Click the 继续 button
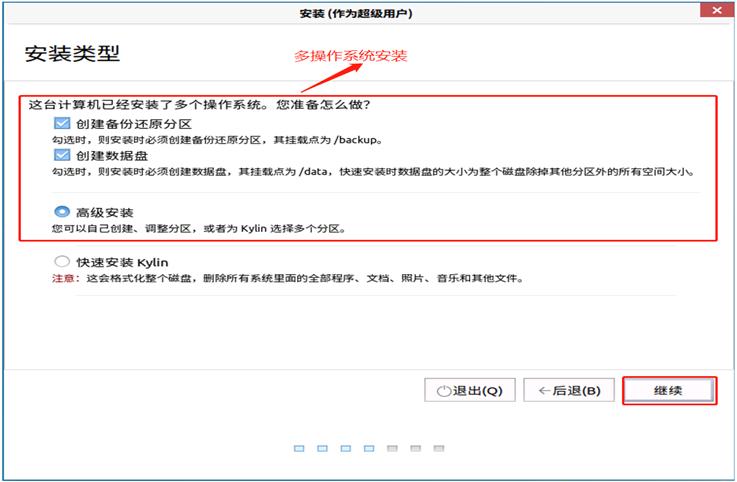 (668, 390)
